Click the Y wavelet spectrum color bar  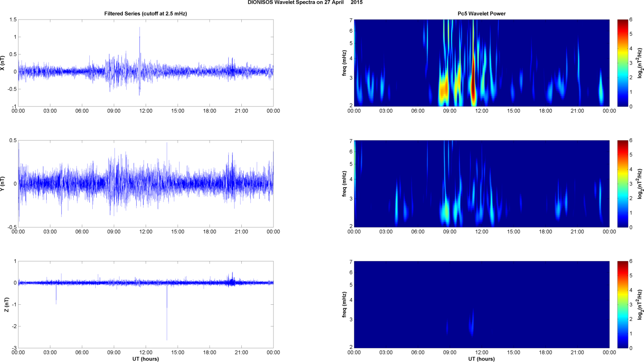point(622,184)
